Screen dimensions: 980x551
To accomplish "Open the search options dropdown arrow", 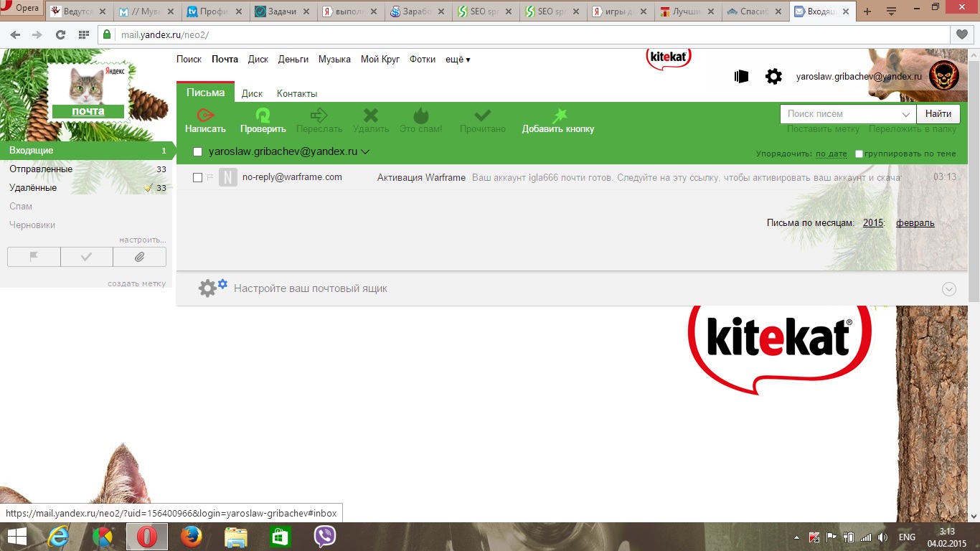I will (906, 114).
